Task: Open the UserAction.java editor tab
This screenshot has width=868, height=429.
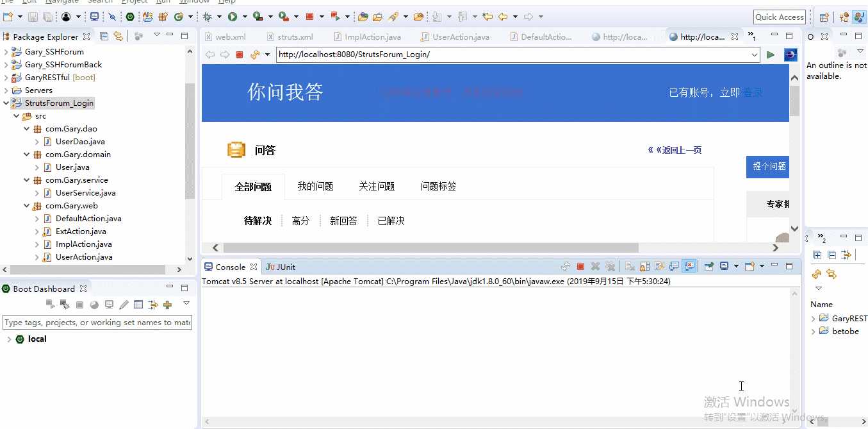Action: coord(455,37)
